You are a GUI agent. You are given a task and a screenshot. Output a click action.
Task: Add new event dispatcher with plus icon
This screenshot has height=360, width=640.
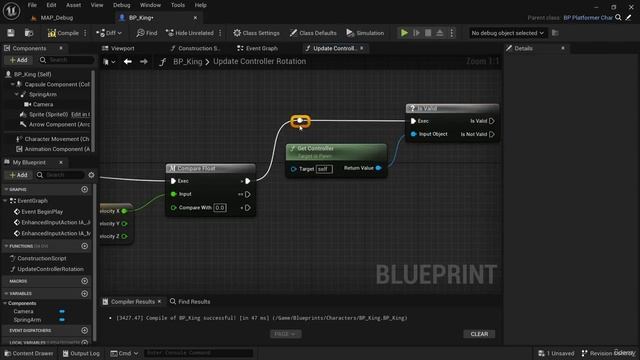[x=84, y=330]
